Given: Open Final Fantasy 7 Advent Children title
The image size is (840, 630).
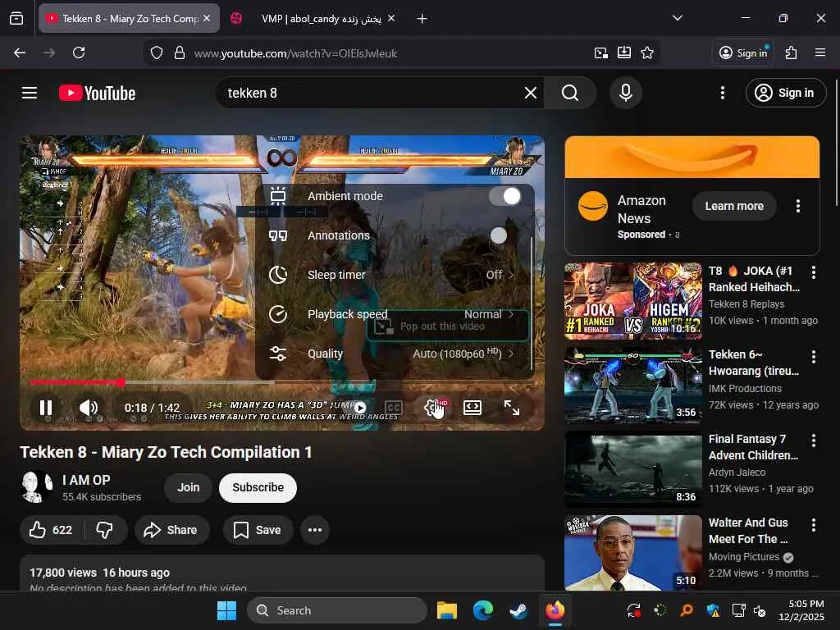Looking at the screenshot, I should coord(753,447).
